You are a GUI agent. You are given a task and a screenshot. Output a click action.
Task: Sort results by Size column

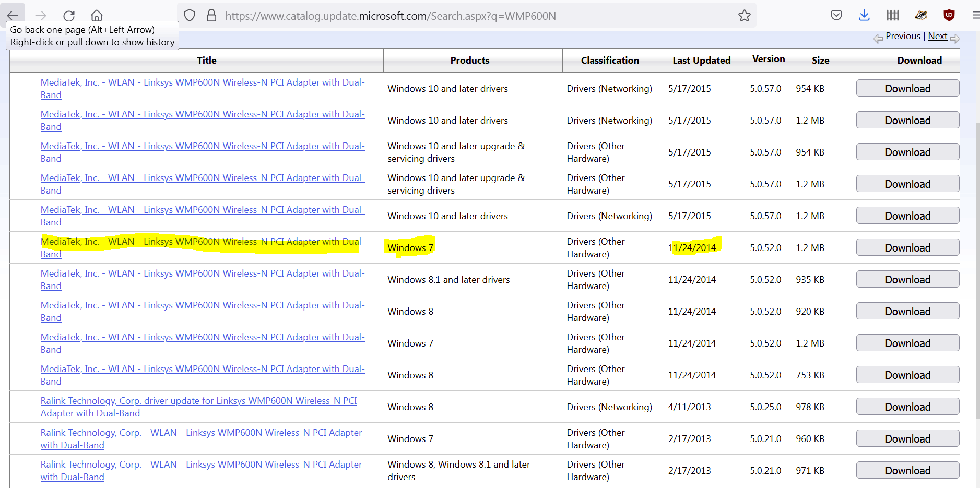coord(821,61)
